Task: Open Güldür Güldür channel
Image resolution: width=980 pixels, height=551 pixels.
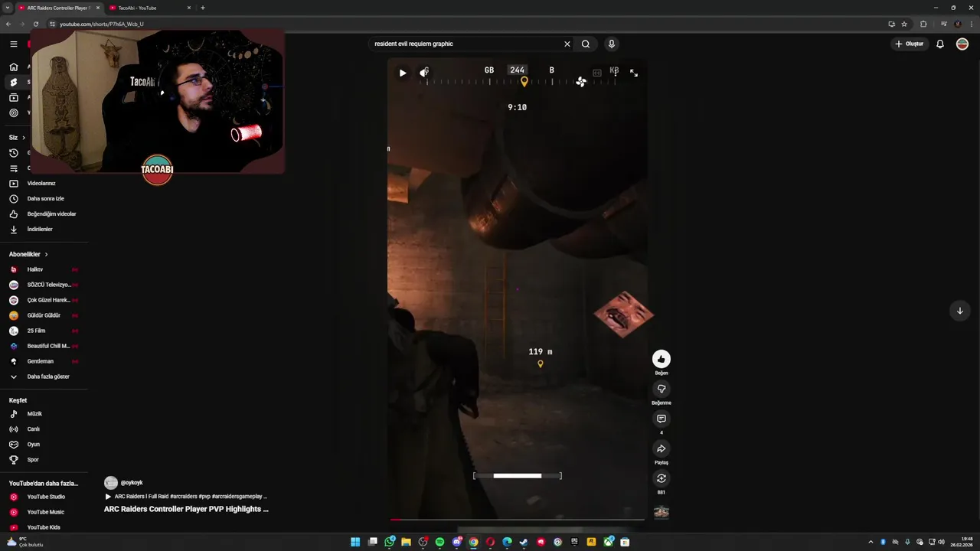Action: [44, 315]
